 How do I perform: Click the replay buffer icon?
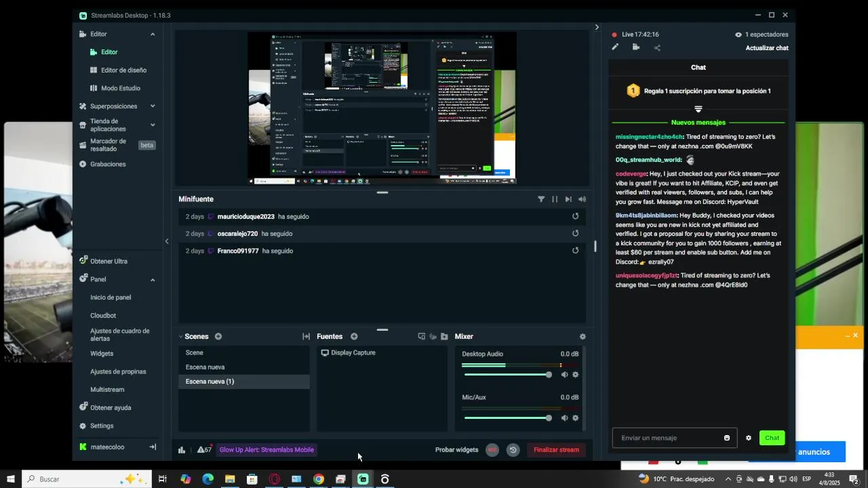[x=513, y=449]
